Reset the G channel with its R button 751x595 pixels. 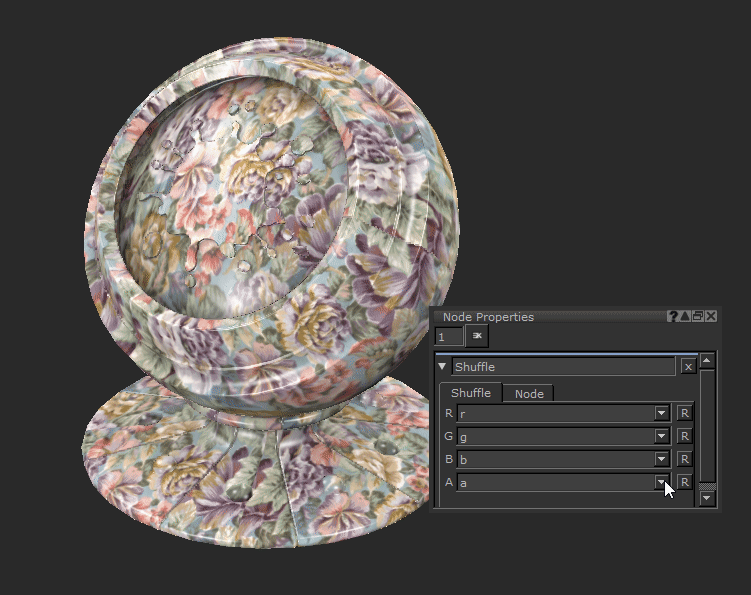tap(685, 436)
